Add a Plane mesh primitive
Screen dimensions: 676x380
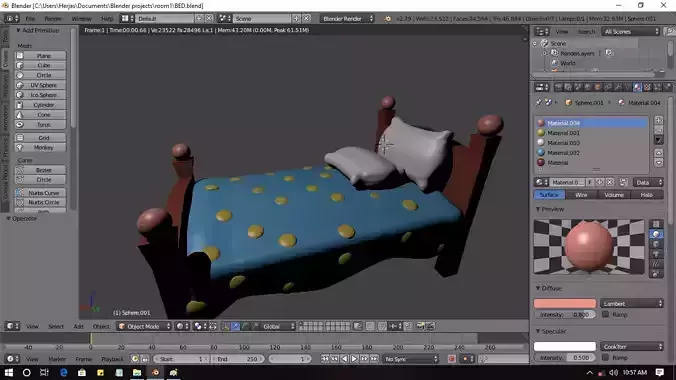41,56
